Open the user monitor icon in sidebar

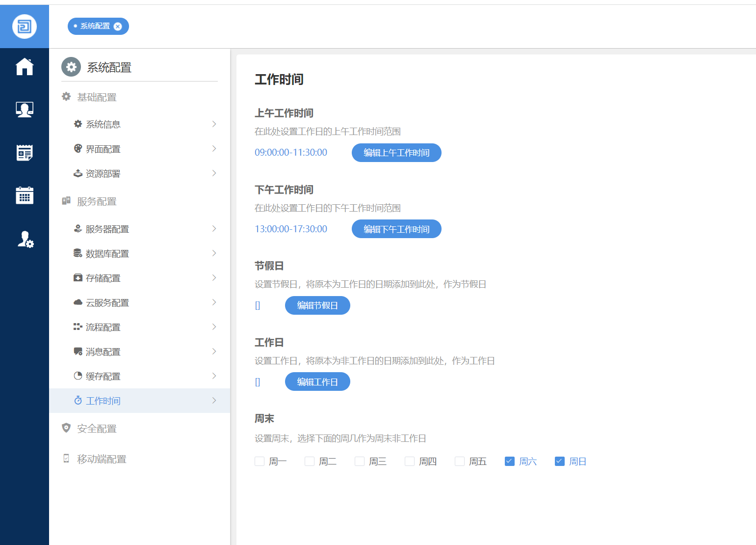[25, 109]
